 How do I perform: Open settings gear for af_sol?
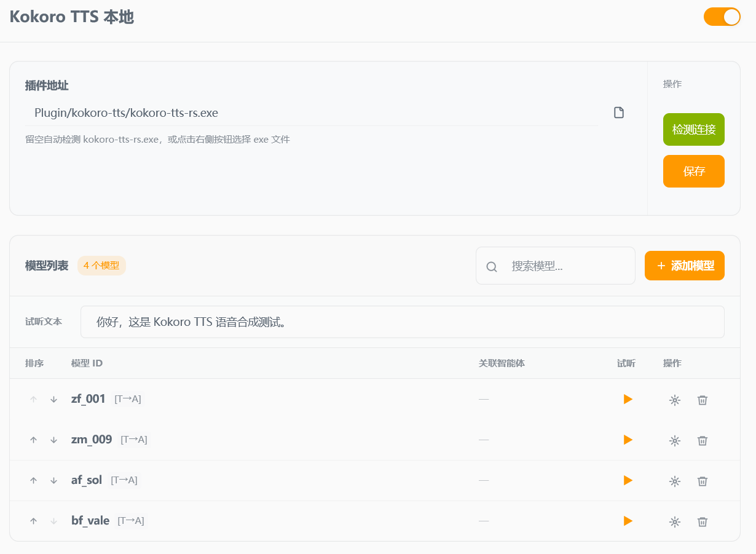point(674,481)
